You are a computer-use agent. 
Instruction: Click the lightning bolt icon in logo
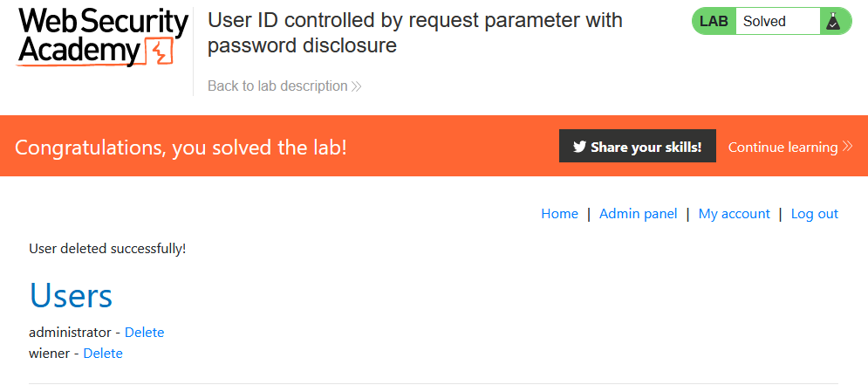coord(158,53)
